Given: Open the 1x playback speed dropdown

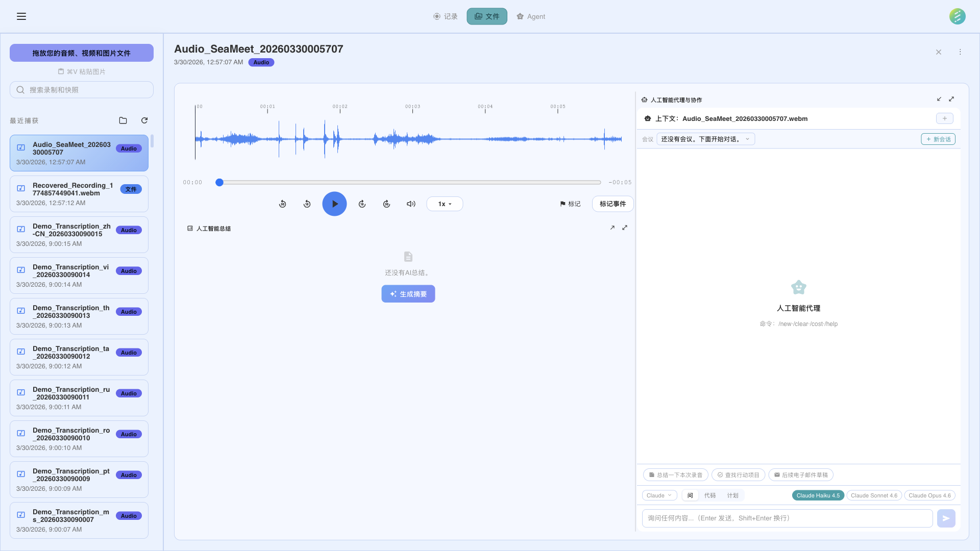Looking at the screenshot, I should click(445, 204).
